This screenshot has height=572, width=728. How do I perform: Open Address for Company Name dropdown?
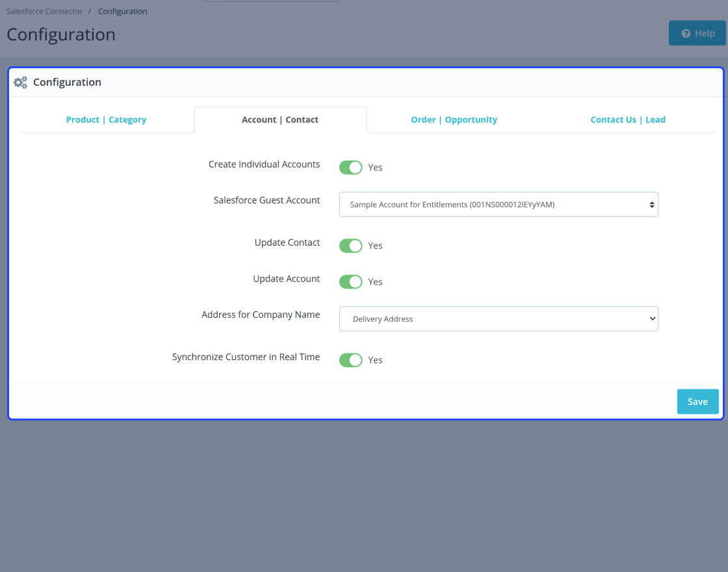coord(499,318)
